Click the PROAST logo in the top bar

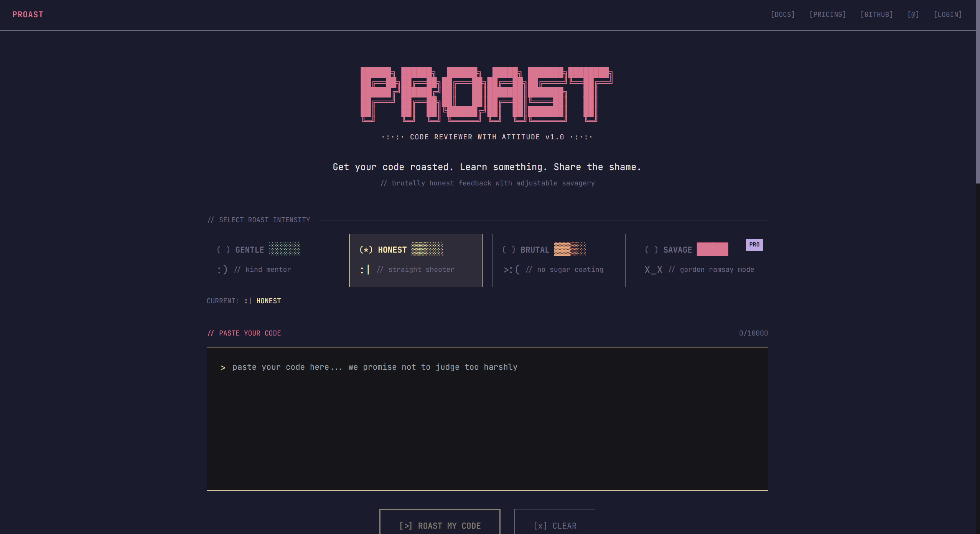[28, 15]
